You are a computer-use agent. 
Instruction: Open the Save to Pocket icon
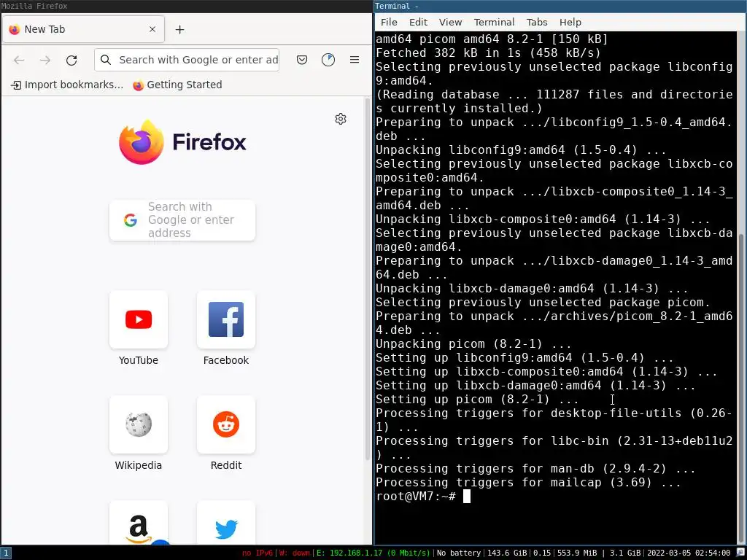(x=302, y=60)
